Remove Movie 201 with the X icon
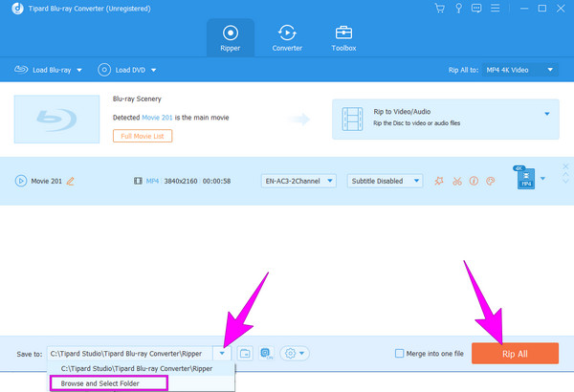Screen dimensions: 574x392 tap(565, 166)
